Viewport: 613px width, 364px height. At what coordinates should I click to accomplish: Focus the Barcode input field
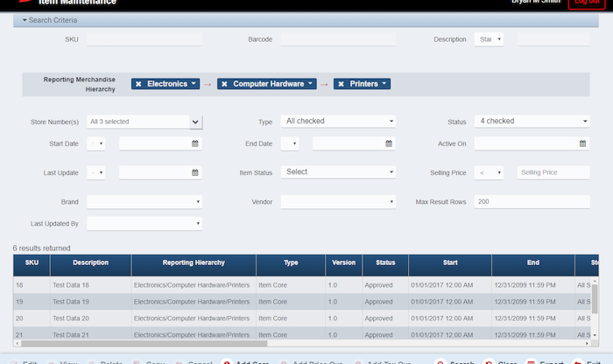[338, 39]
